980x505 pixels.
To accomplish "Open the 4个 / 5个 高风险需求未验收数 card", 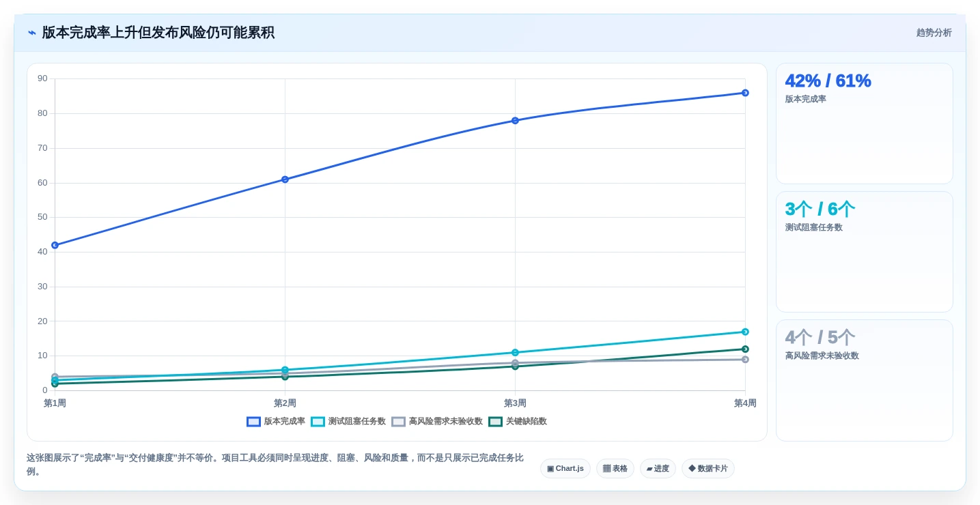I will [864, 380].
